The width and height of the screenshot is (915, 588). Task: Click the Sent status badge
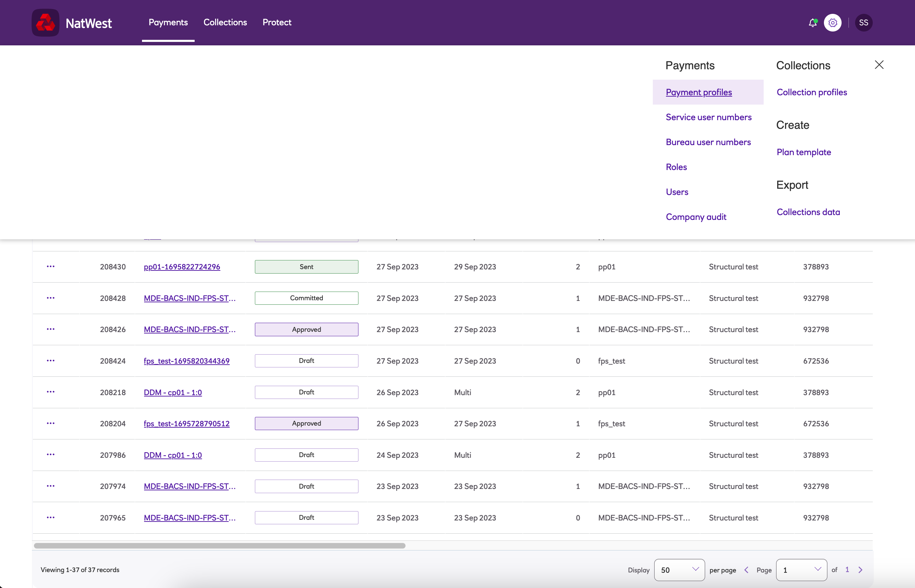click(x=306, y=267)
